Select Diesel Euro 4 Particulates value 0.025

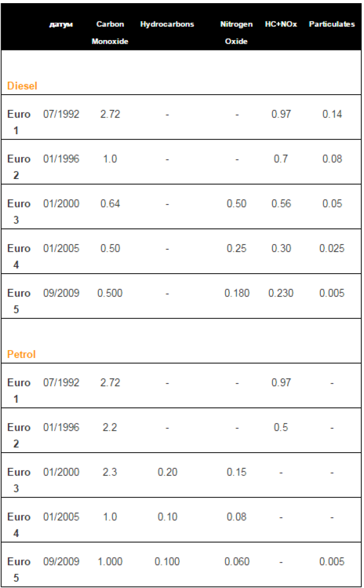[332, 248]
